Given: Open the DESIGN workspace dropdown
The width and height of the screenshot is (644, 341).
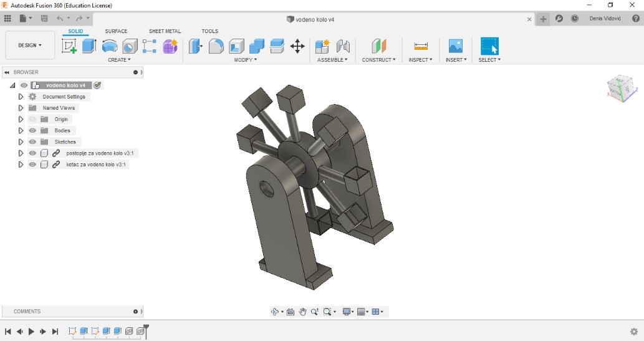Looking at the screenshot, I should pyautogui.click(x=30, y=45).
